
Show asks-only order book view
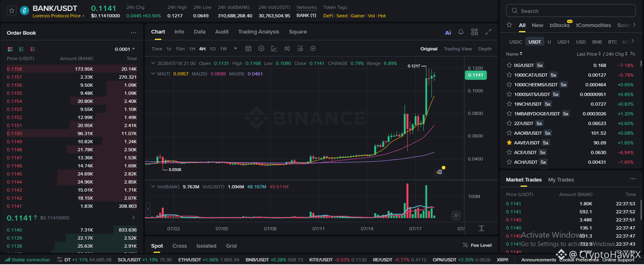coord(33,49)
